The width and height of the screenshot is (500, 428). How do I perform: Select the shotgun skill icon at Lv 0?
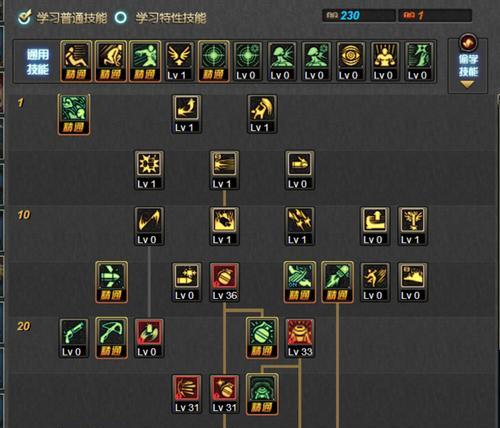pyautogui.click(x=74, y=338)
